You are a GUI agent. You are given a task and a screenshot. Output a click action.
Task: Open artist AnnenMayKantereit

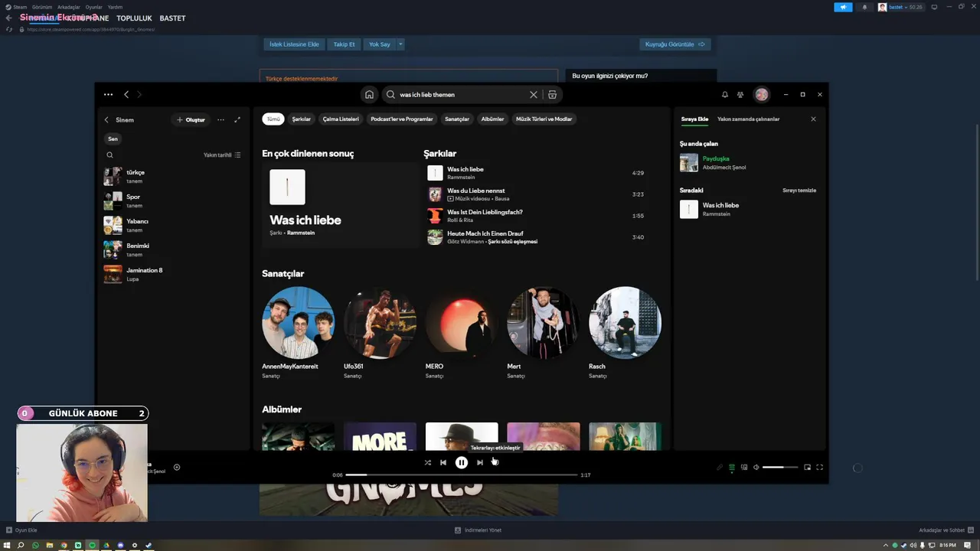tap(298, 333)
